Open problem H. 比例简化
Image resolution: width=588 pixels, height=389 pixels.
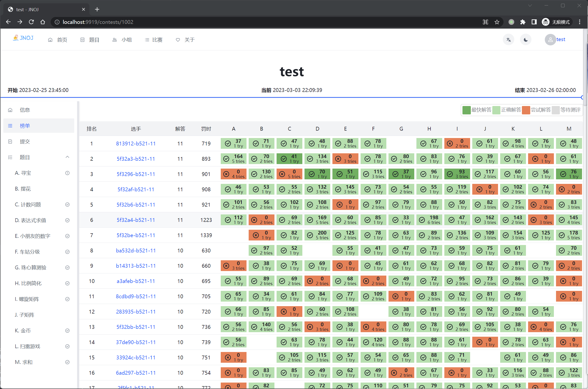coord(39,283)
